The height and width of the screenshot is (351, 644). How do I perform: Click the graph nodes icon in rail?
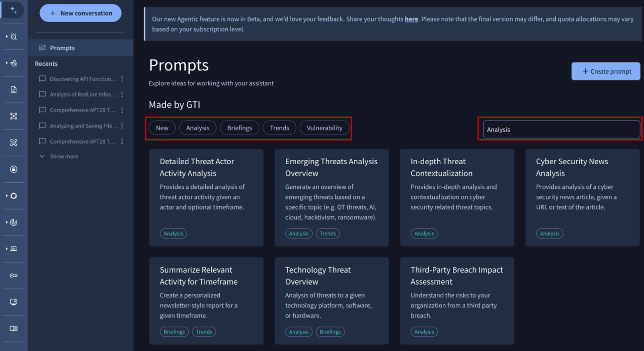tap(13, 116)
